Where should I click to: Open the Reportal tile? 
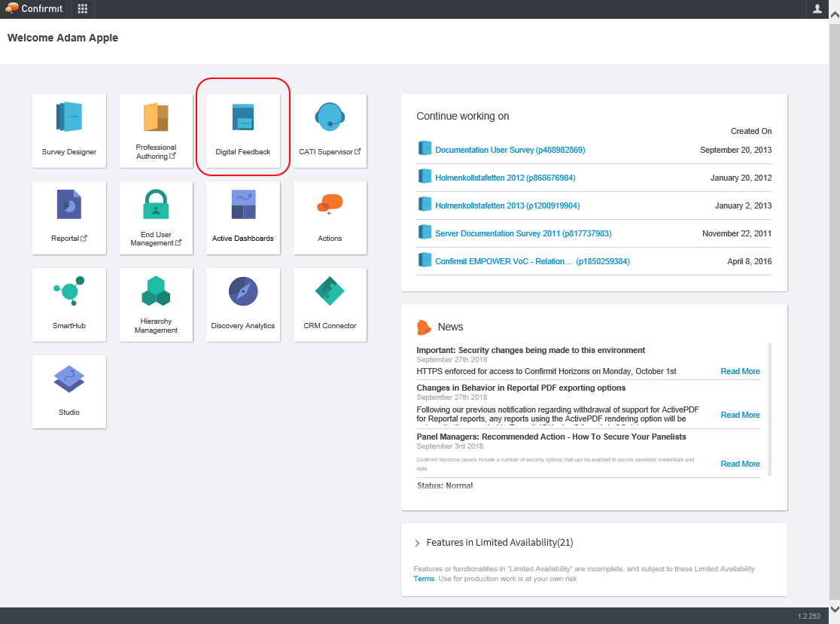click(69, 218)
